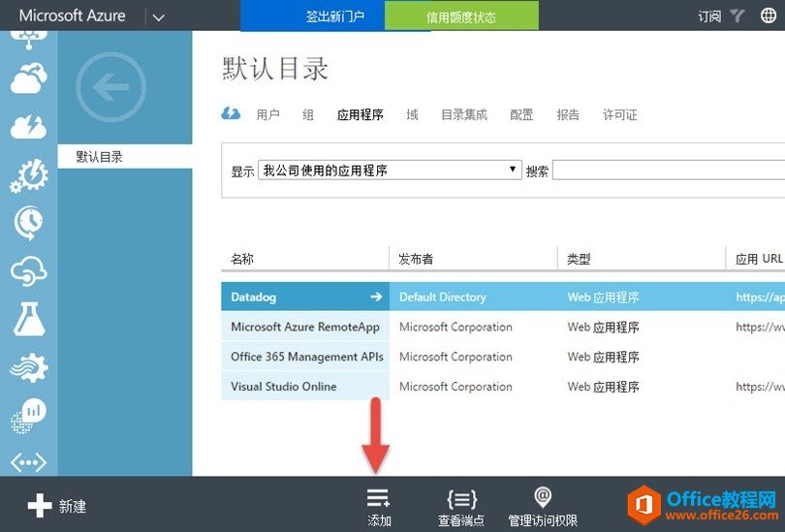Click the 搜索 search input field

pos(669,171)
